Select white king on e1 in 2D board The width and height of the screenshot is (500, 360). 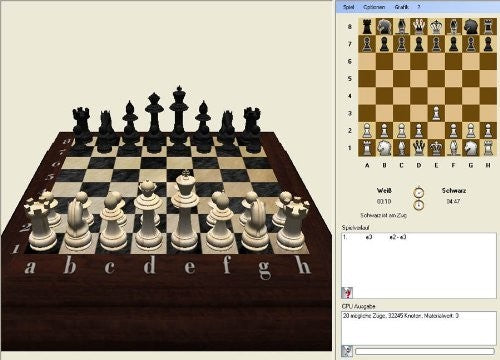(436, 148)
